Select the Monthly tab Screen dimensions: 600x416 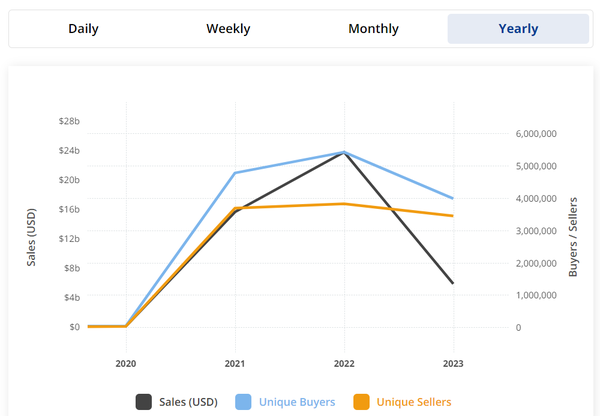click(x=373, y=29)
